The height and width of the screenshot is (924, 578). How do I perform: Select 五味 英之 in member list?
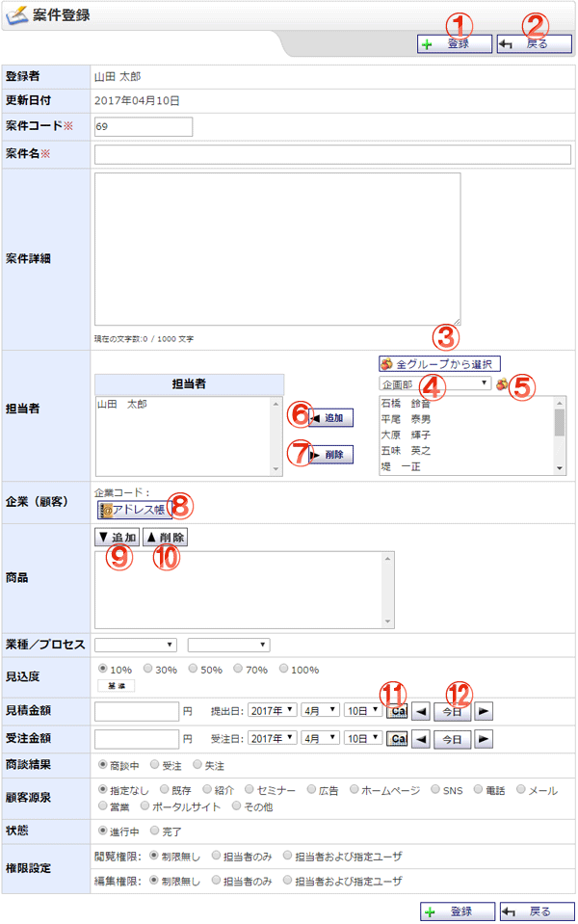coord(406,451)
